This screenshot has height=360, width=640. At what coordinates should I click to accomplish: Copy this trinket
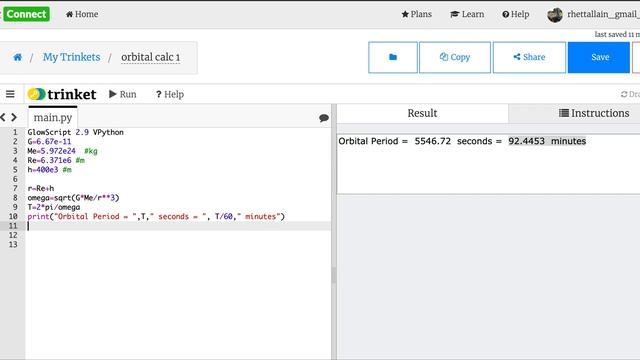tap(455, 57)
